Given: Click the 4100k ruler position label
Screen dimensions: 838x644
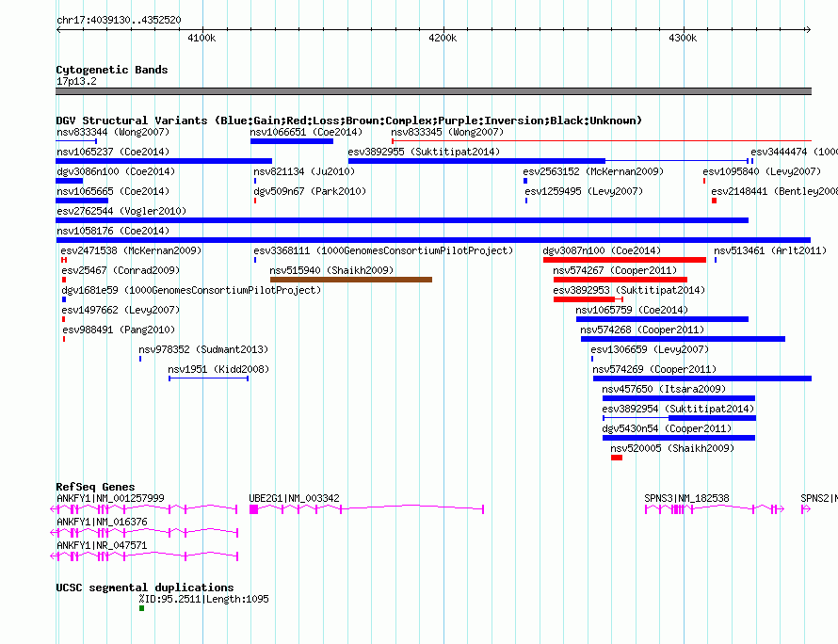Looking at the screenshot, I should click(x=201, y=38).
